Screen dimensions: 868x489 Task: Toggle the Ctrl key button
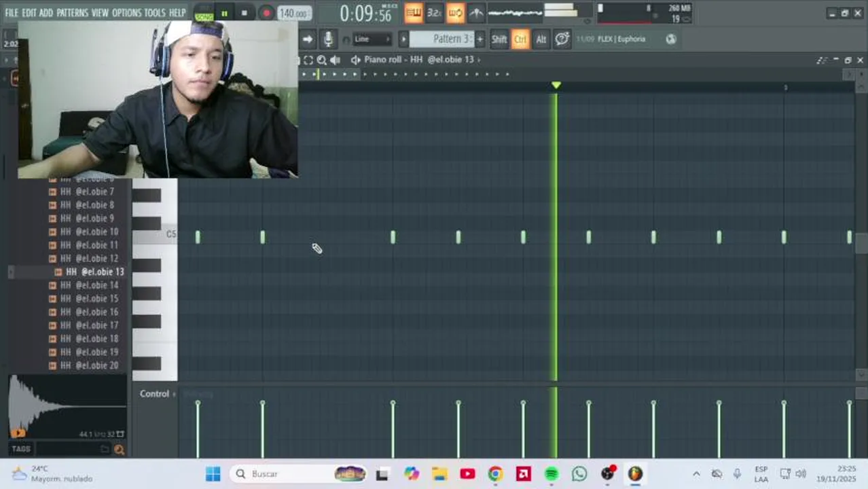tap(520, 39)
